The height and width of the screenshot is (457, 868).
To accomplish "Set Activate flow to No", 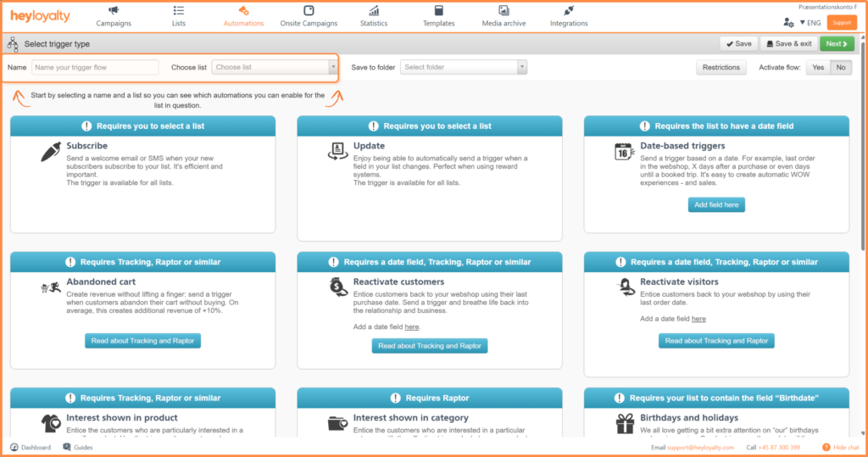I will point(840,68).
